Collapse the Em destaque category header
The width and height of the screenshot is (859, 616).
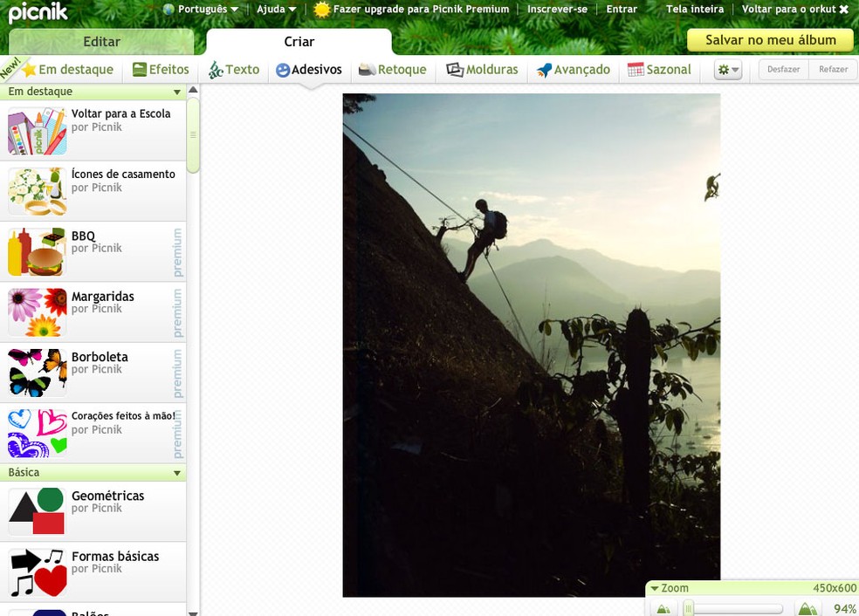[x=179, y=91]
